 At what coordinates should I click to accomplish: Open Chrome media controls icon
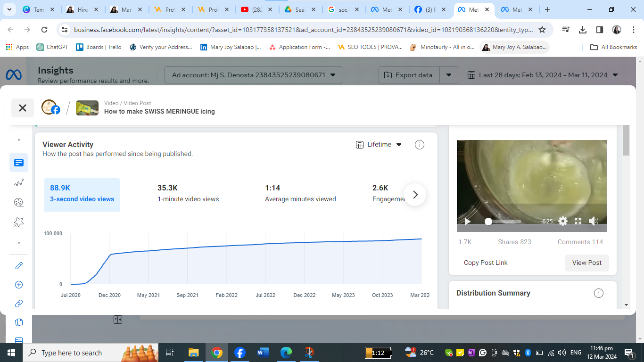tap(566, 30)
